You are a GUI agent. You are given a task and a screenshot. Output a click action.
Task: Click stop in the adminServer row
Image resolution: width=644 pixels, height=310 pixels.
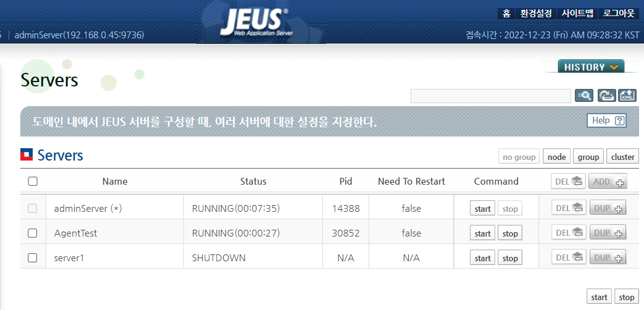tap(510, 209)
